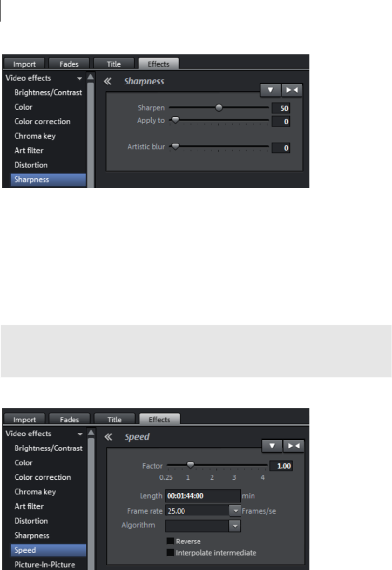Click scroll-up arrow in upper effects list
The width and height of the screenshot is (392, 570).
[91, 77]
